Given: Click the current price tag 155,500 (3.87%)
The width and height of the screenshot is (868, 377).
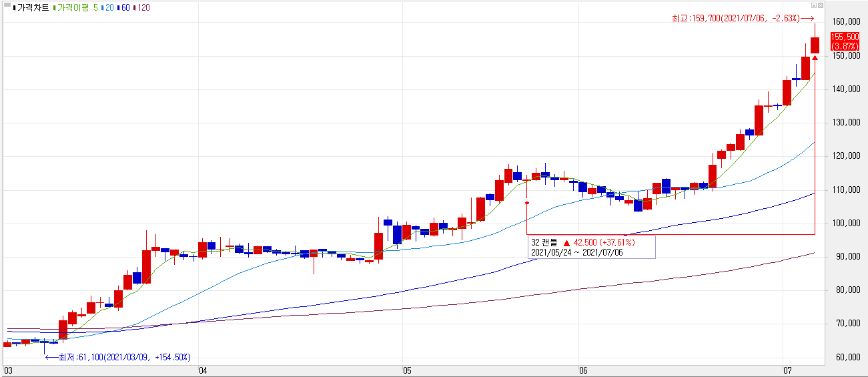Looking at the screenshot, I should coord(845,41).
